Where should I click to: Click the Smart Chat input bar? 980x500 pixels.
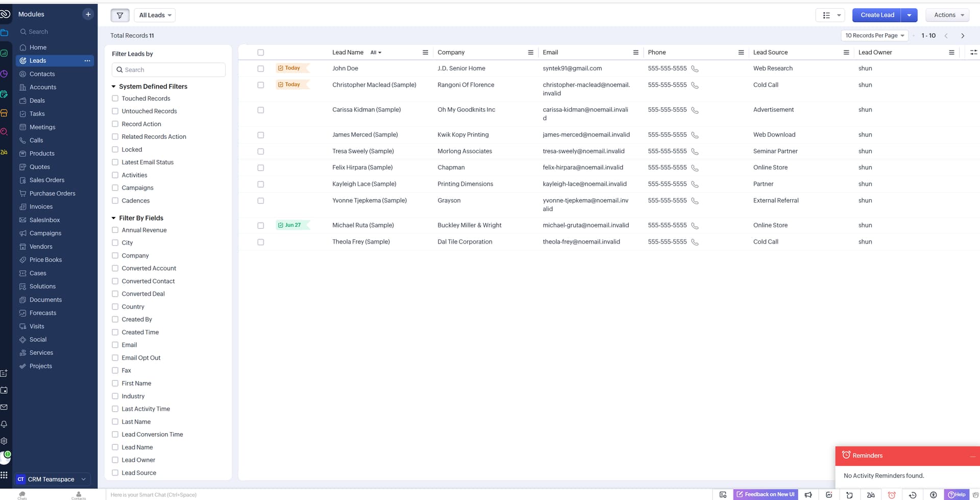click(408, 495)
